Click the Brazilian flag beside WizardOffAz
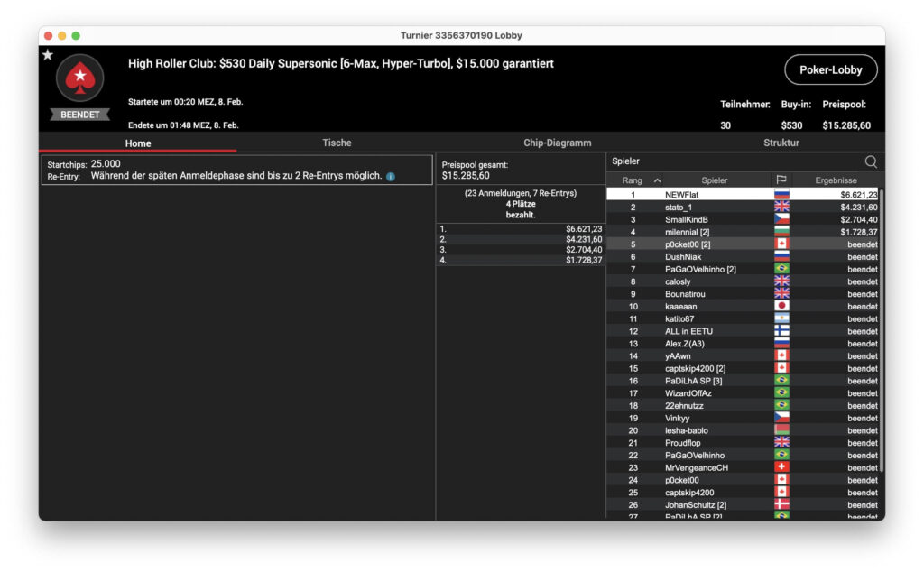Screen dimensions: 924x572 tap(781, 393)
